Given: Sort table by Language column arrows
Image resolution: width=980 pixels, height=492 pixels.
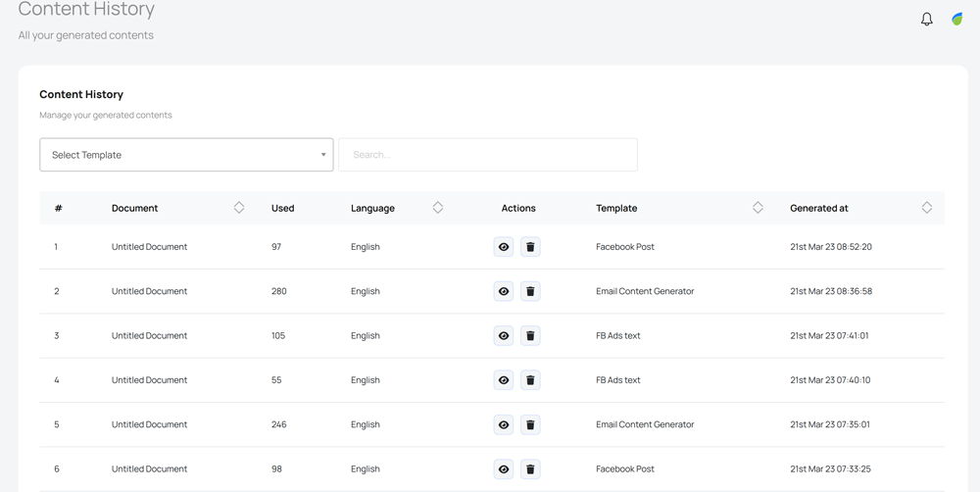Looking at the screenshot, I should (438, 208).
